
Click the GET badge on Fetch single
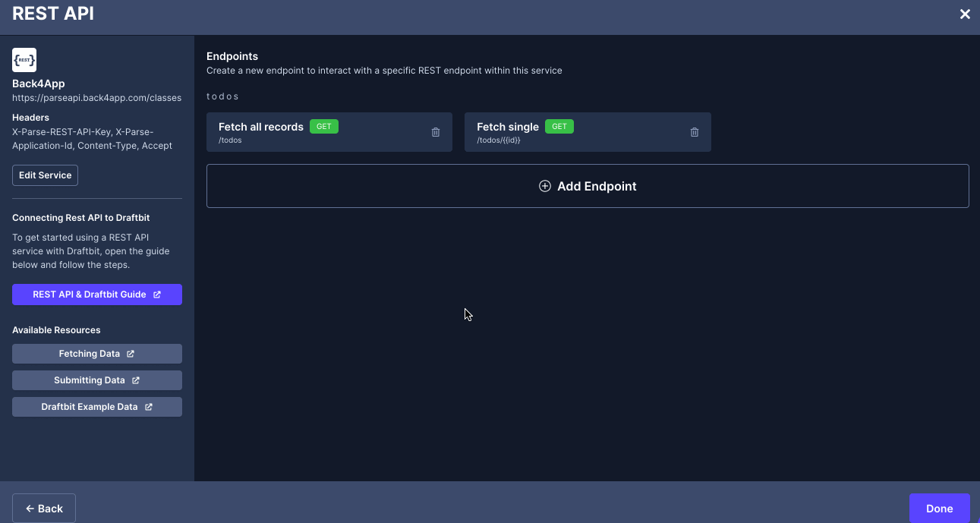(x=559, y=127)
